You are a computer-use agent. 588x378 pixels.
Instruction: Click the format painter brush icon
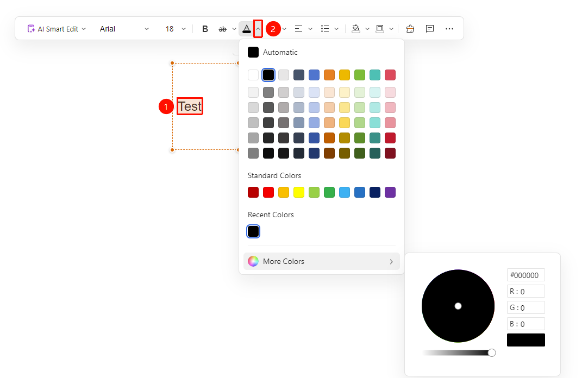[410, 29]
